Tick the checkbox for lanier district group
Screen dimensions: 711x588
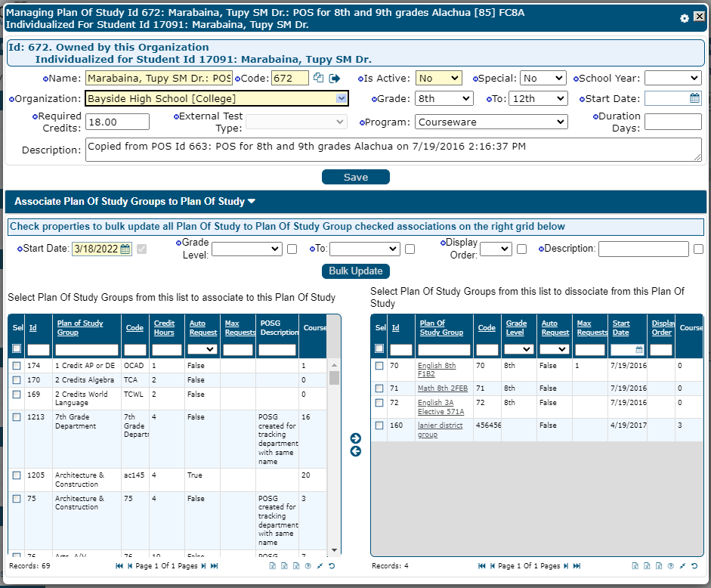pyautogui.click(x=379, y=426)
